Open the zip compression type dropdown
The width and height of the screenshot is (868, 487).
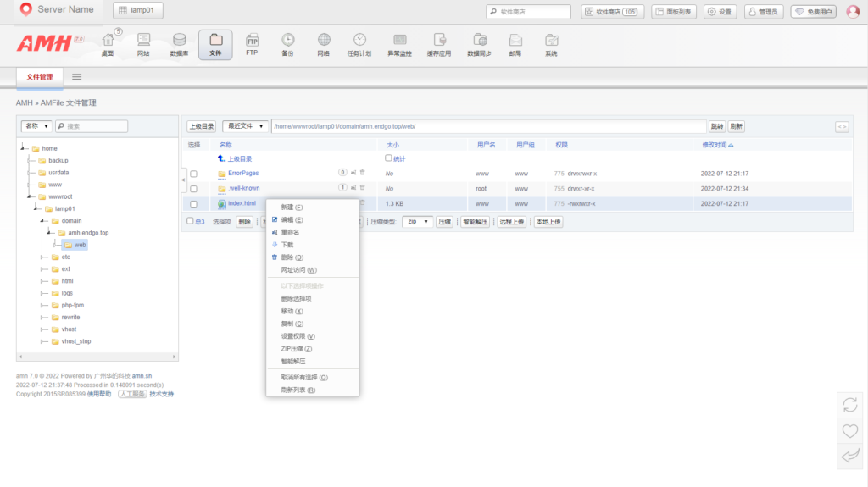point(417,221)
